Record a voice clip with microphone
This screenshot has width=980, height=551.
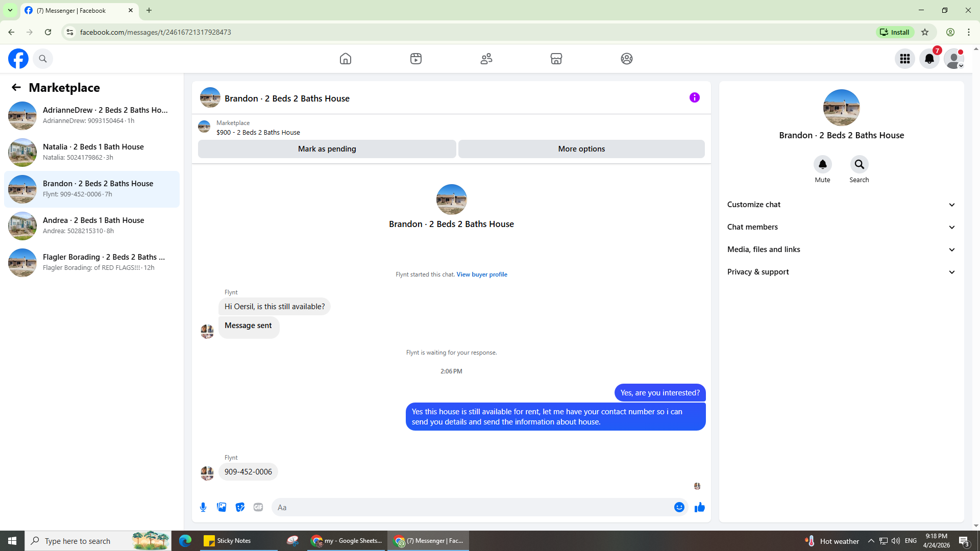[x=203, y=507]
